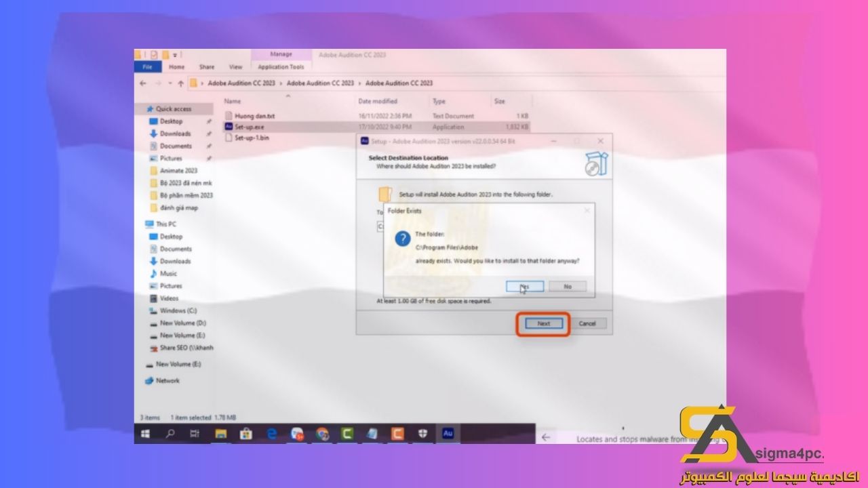Click Cancel in the Adobe Audition setup window
868x488 pixels.
(x=587, y=324)
